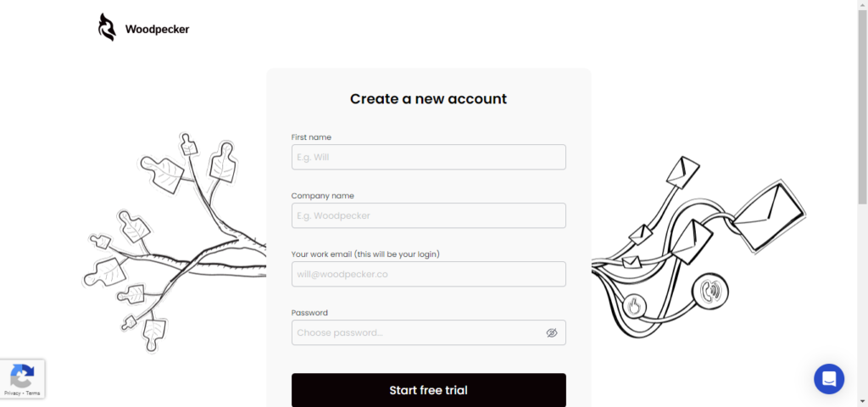The image size is (868, 407).
Task: Click the Start free trial button
Action: (x=428, y=390)
